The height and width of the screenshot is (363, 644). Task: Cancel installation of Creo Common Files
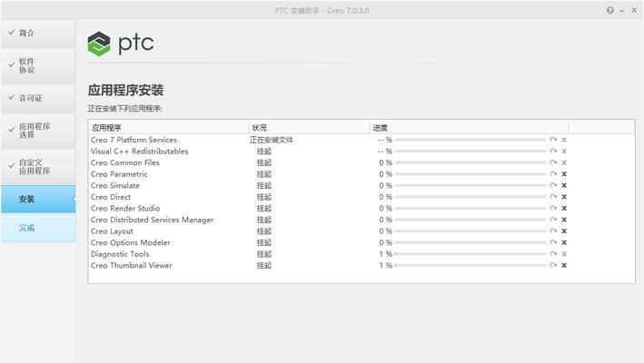click(564, 162)
